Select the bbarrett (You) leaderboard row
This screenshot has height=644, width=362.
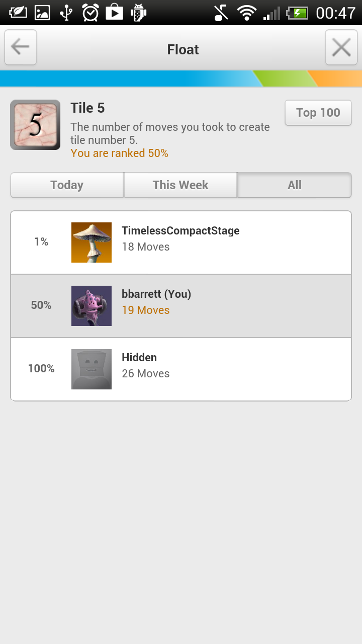(201, 305)
